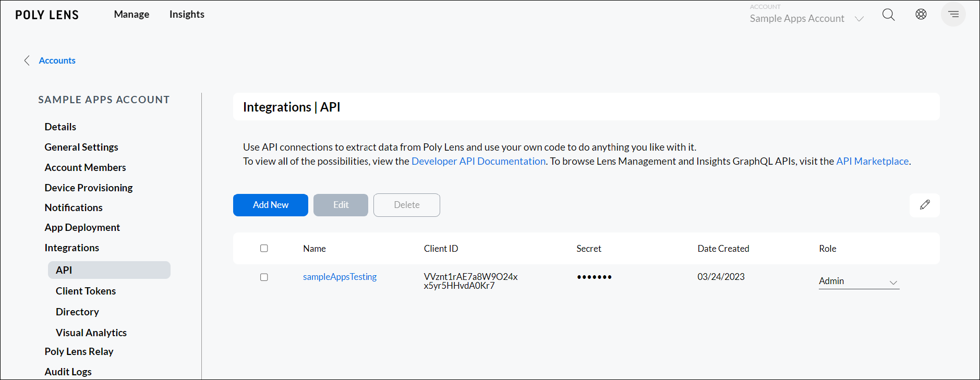Open Device Provisioning section
The height and width of the screenshot is (380, 980).
click(89, 188)
